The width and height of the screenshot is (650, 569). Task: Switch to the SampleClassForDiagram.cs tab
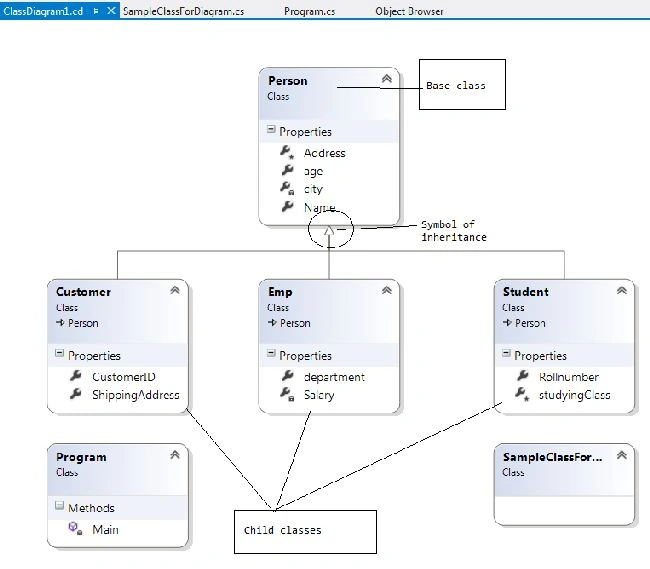(x=183, y=11)
